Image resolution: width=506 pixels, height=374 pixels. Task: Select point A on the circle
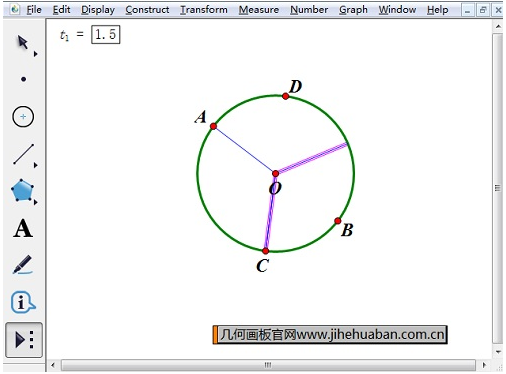click(x=214, y=126)
